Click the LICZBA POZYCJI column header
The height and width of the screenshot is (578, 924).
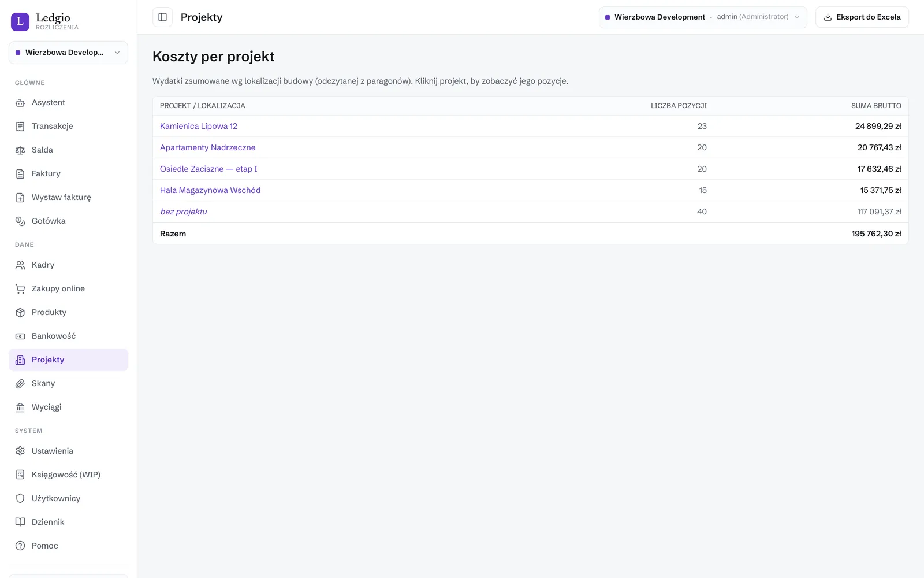pyautogui.click(x=679, y=106)
